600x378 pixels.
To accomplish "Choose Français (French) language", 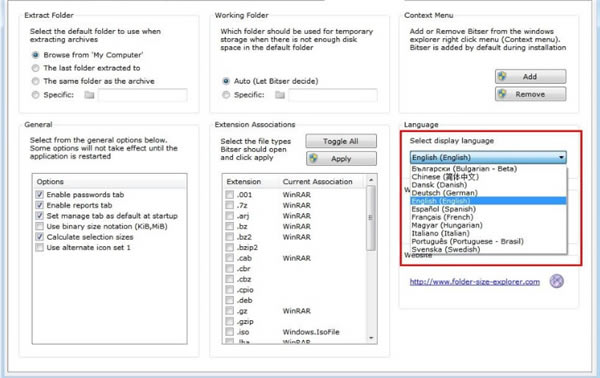I will click(x=488, y=217).
